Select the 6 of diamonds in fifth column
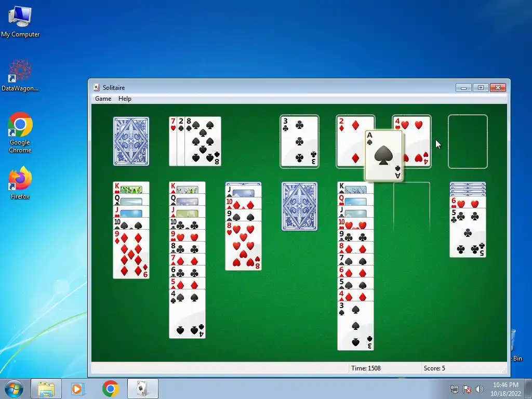 (355, 271)
